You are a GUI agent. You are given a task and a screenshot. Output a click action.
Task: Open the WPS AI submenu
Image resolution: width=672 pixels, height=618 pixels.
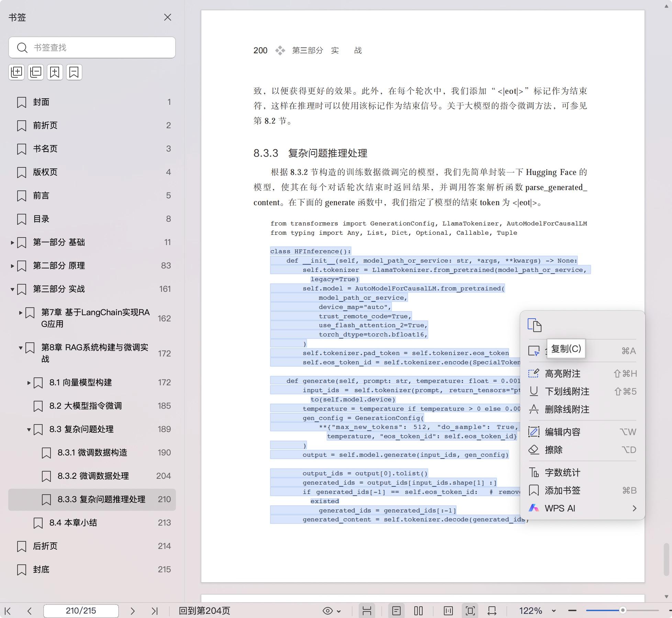click(x=582, y=508)
